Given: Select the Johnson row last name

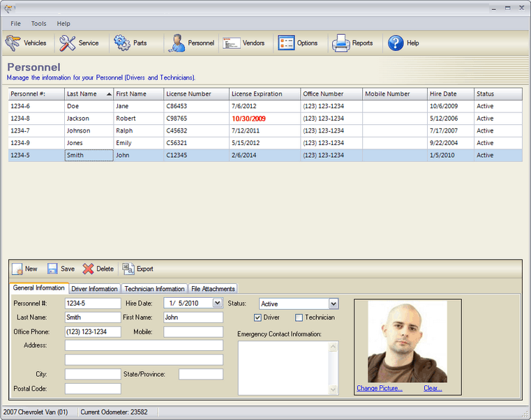Looking at the screenshot, I should tap(78, 130).
